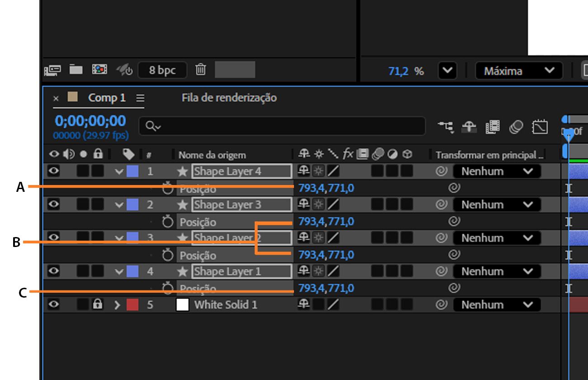Image resolution: width=588 pixels, height=380 pixels.
Task: Hide Shape Layer 2 with its eye toggle
Action: 54,237
